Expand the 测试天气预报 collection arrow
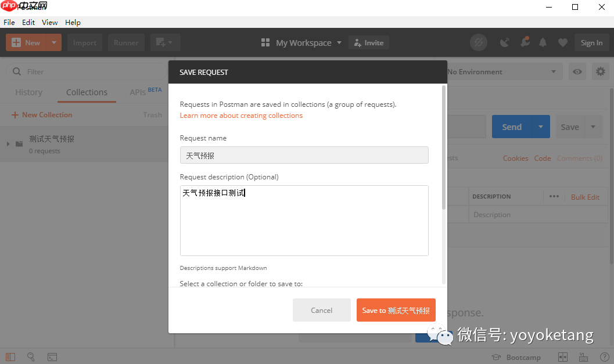Screen dimensions: 614x364 coord(8,144)
